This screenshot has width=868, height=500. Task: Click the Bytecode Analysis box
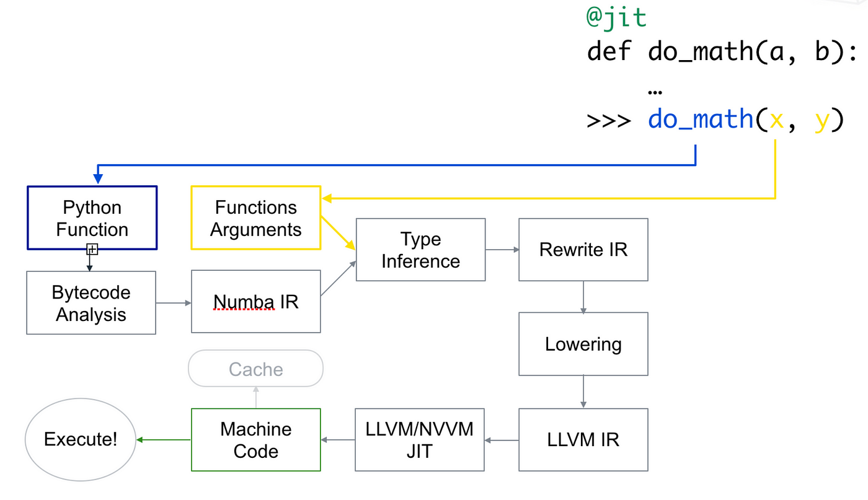point(91,302)
